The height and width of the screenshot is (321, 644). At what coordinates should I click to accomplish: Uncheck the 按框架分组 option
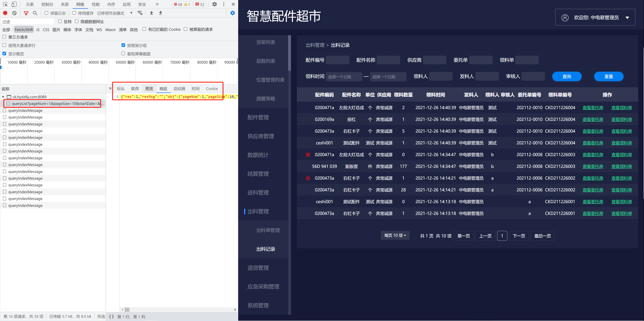(123, 45)
